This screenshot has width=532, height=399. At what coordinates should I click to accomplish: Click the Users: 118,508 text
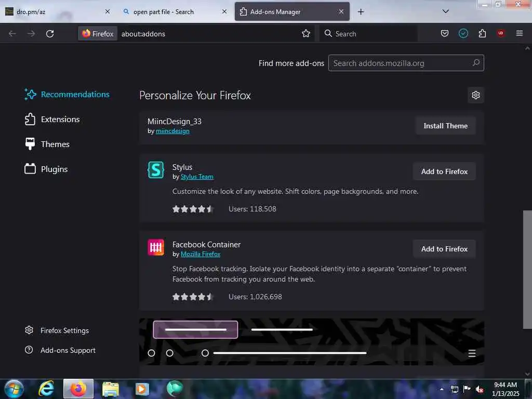252,209
